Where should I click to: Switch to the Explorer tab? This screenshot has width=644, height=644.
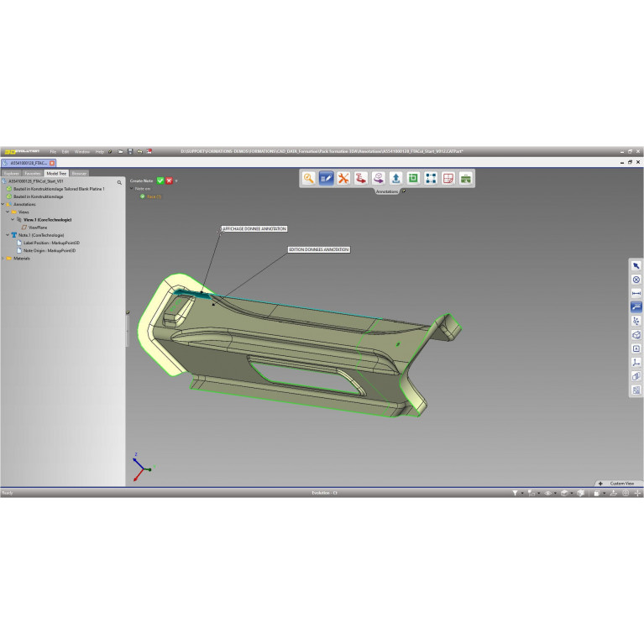pyautogui.click(x=12, y=173)
